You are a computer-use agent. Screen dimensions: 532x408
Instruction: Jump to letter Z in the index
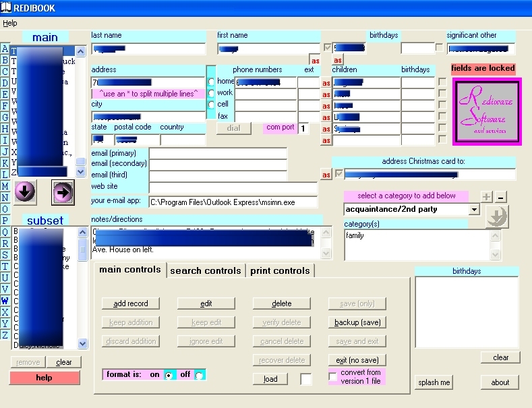[x=5, y=335]
